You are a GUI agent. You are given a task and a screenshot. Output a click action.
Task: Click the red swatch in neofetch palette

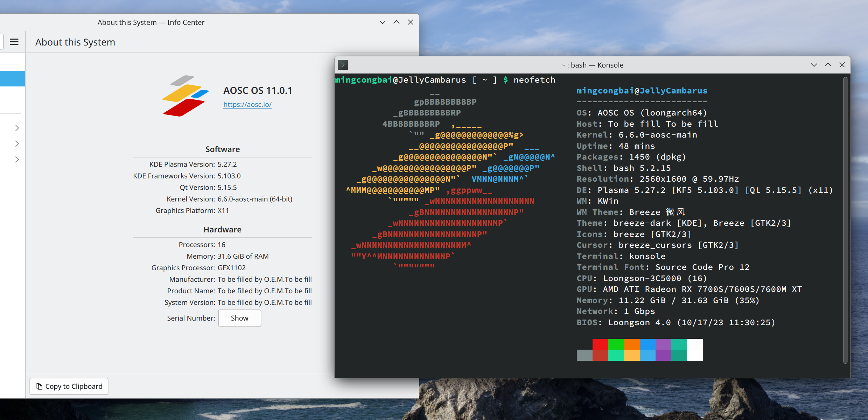(600, 344)
